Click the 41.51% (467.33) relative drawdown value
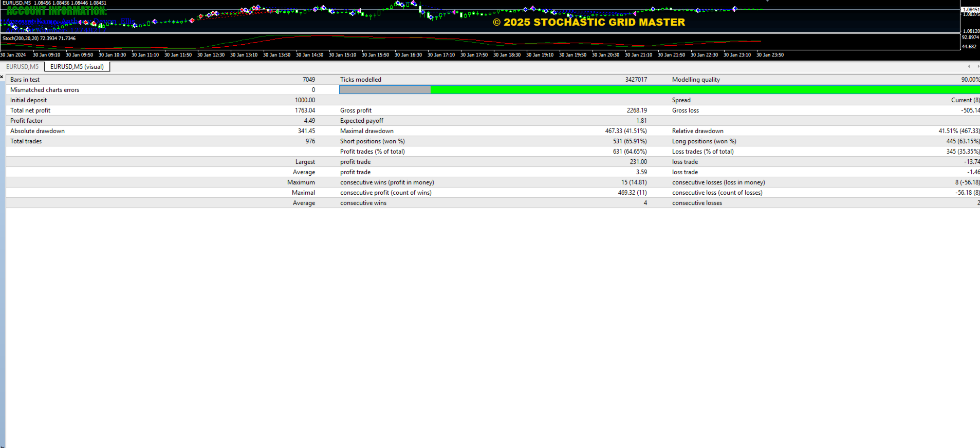This screenshot has width=980, height=448. coord(959,131)
